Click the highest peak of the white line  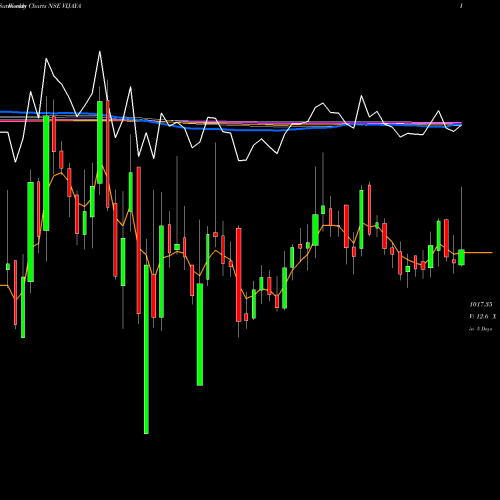[100, 52]
